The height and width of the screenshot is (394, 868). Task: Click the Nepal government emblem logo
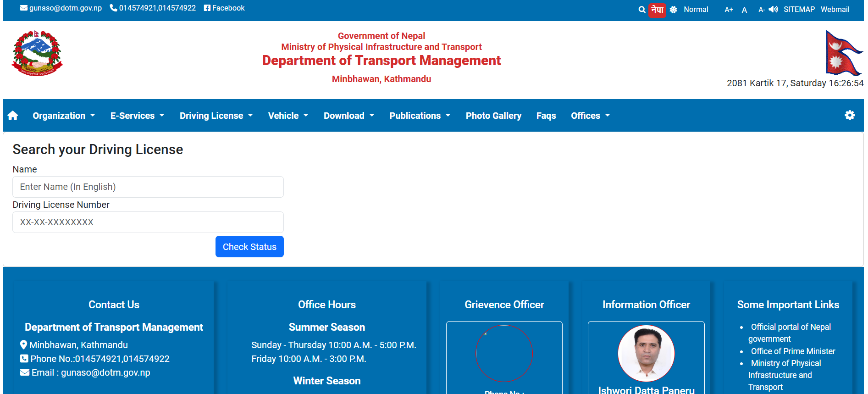[37, 53]
